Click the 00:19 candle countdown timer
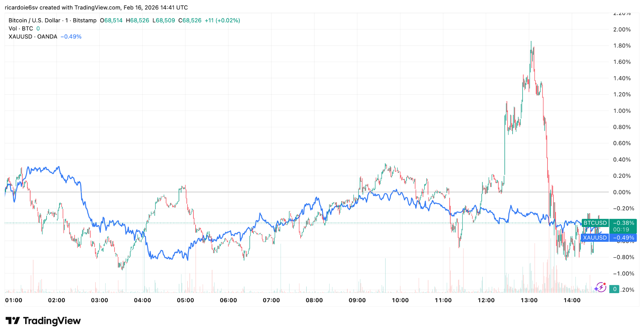Image resolution: width=644 pixels, height=335 pixels. 621,230
